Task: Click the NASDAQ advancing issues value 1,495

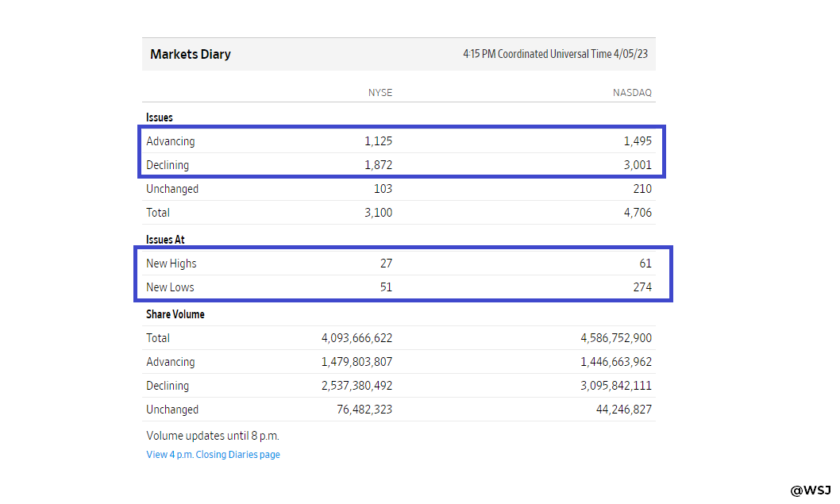Action: point(638,141)
